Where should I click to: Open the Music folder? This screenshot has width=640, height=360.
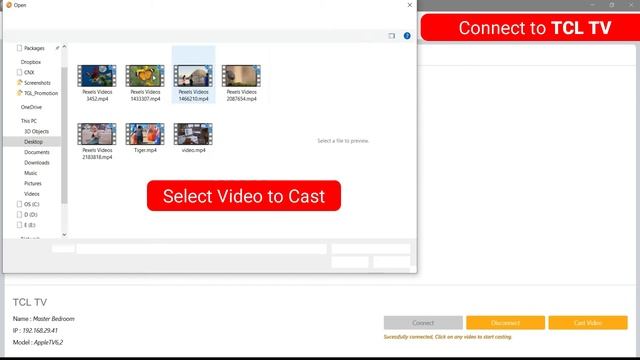coord(31,173)
